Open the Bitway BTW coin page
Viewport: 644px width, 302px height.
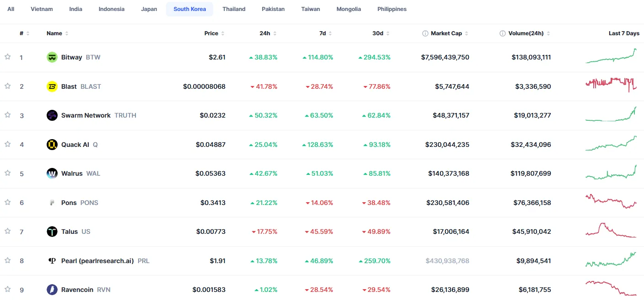coord(74,57)
